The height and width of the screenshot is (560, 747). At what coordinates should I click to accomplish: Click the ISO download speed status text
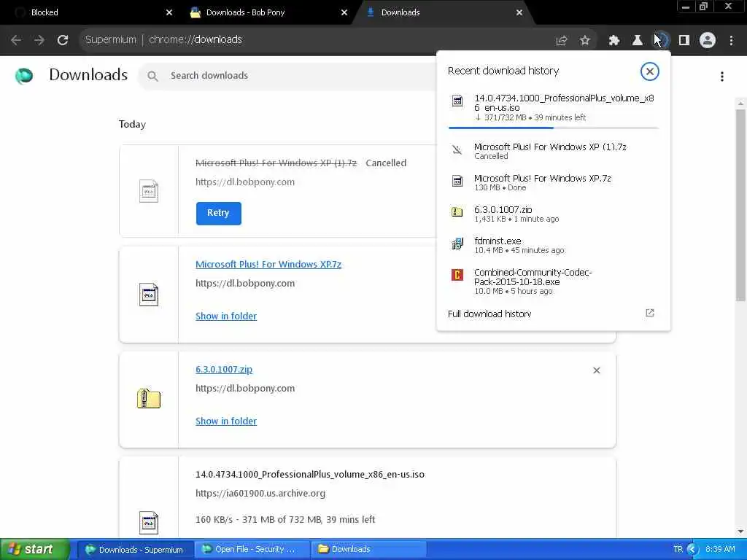285,519
